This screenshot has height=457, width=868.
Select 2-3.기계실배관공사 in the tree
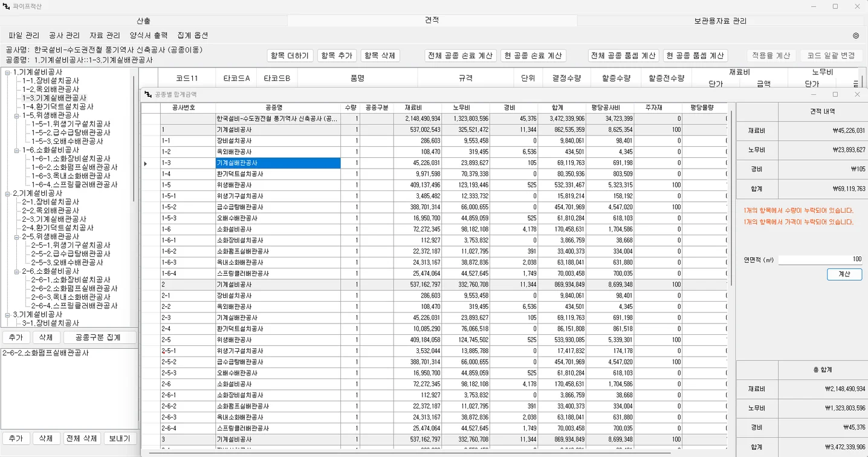54,219
